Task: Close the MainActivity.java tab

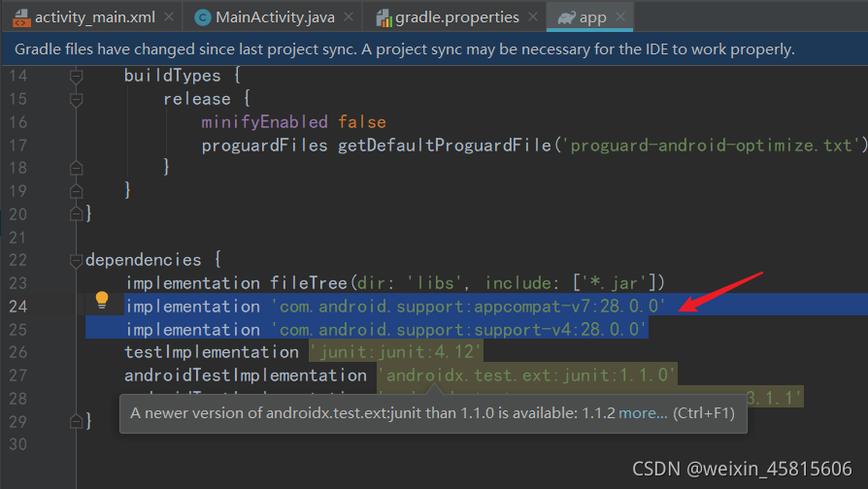Action: click(x=349, y=17)
